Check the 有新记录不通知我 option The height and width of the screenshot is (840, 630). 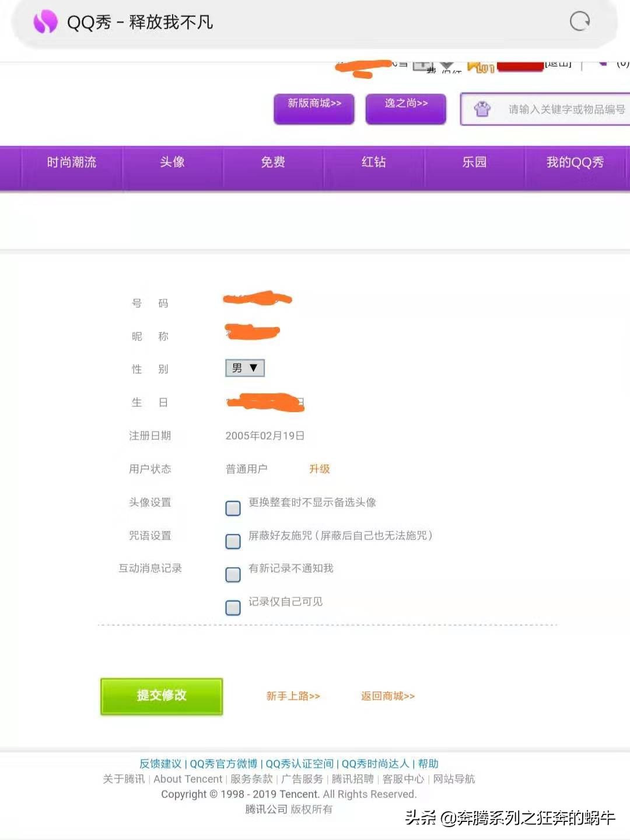tap(233, 575)
